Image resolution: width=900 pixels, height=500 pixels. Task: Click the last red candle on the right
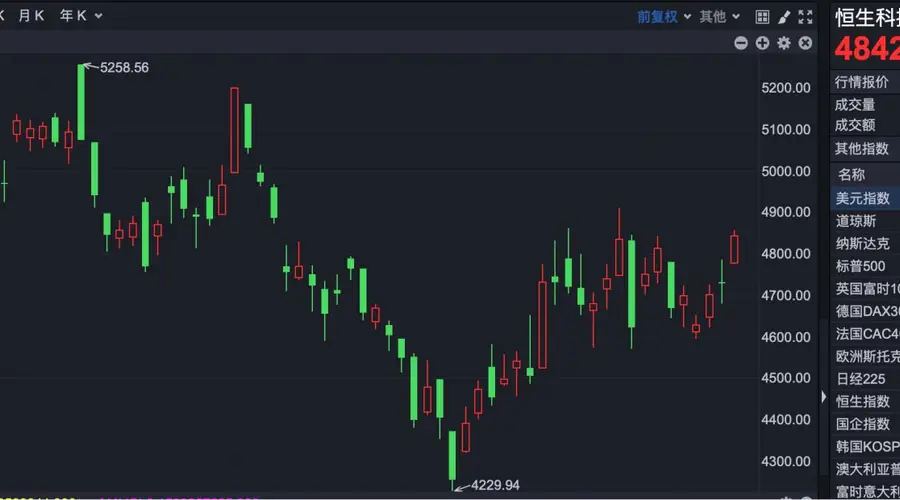pyautogui.click(x=734, y=249)
